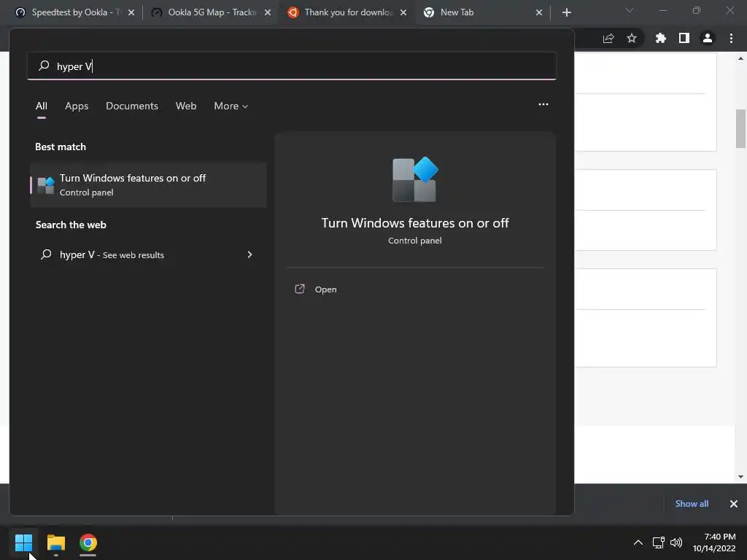747x560 pixels.
Task: Close the Ookla 5G Map tab
Action: (267, 12)
